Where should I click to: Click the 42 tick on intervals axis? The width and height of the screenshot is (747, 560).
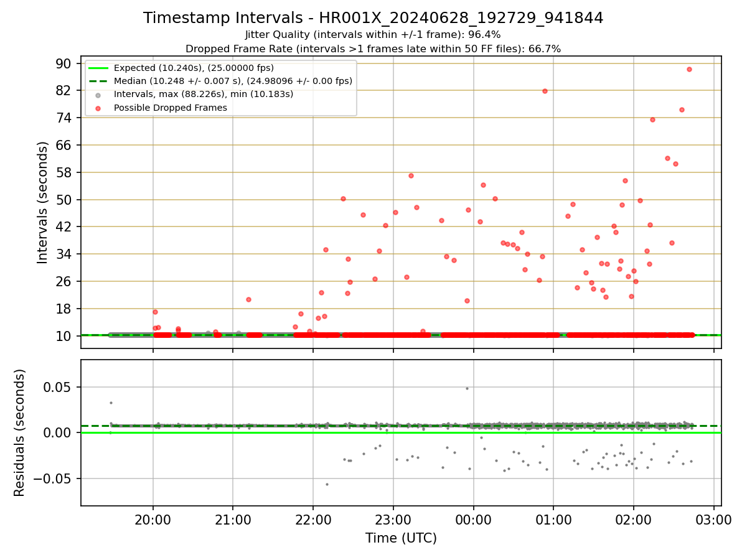(64, 227)
